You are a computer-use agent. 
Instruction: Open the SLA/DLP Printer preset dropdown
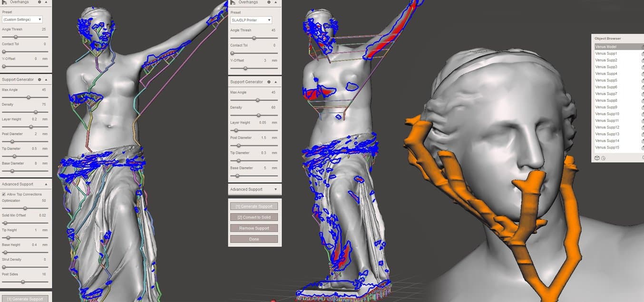pyautogui.click(x=251, y=20)
